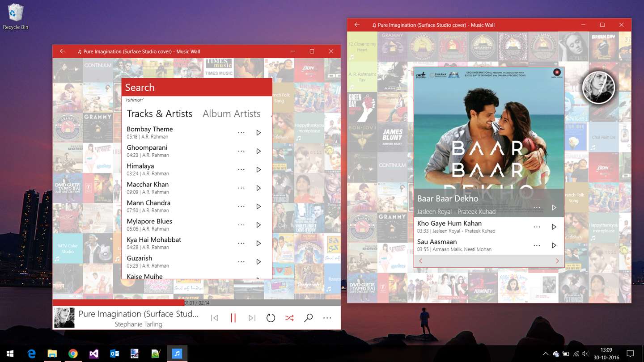
Task: Show hidden system tray icons
Action: [545, 354]
